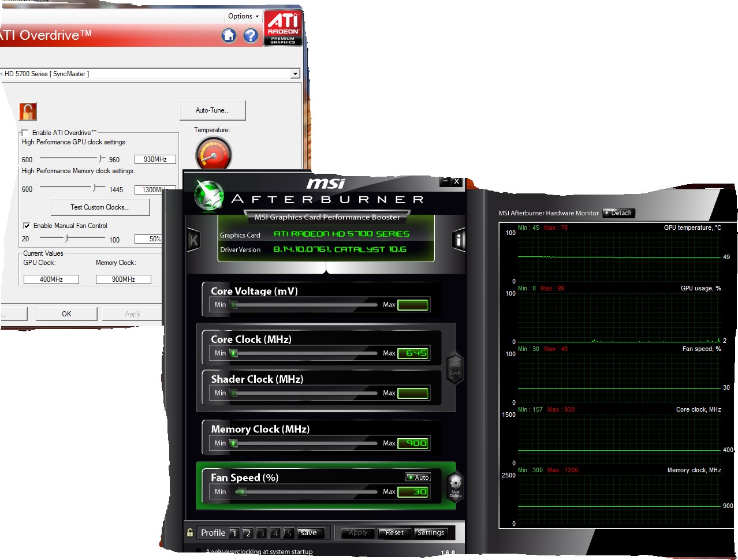Click the ATI Overdrive home icon
Viewport: 738px width, 560px height.
pos(229,36)
